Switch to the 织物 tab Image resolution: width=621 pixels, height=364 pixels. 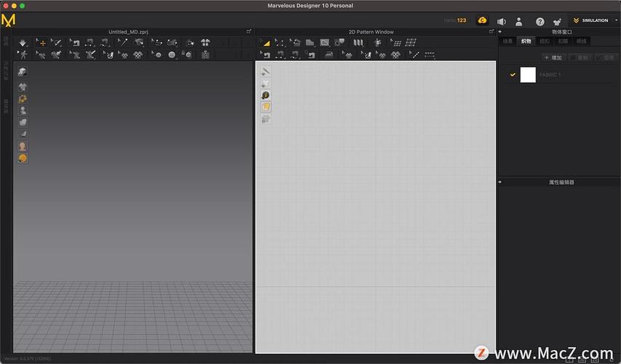point(526,41)
